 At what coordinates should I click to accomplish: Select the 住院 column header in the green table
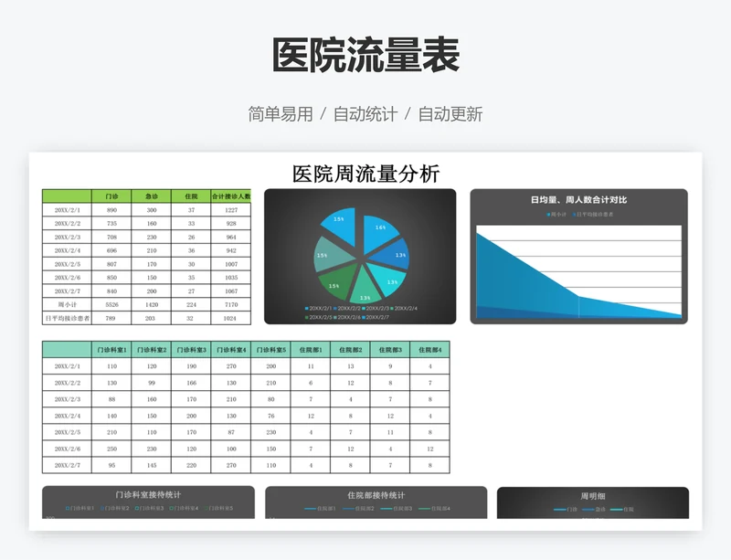coord(191,196)
